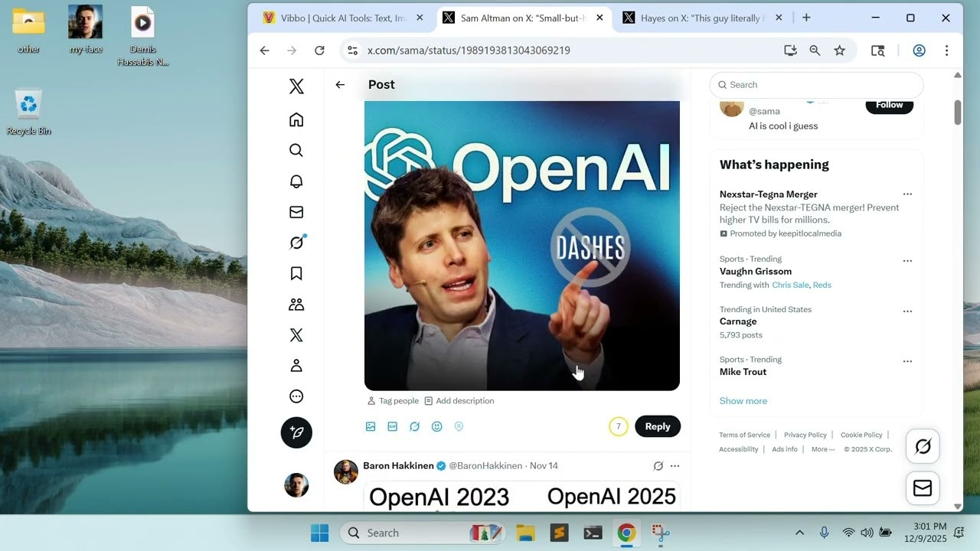This screenshot has height=551, width=980.
Task: Follow @sama with Follow button
Action: coord(890,106)
